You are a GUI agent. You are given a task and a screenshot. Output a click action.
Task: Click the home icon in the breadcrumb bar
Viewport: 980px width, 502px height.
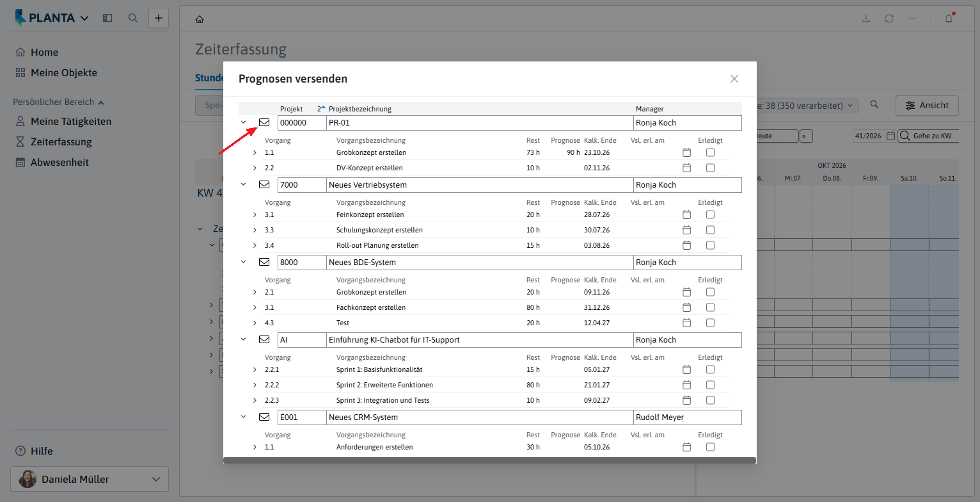tap(200, 19)
